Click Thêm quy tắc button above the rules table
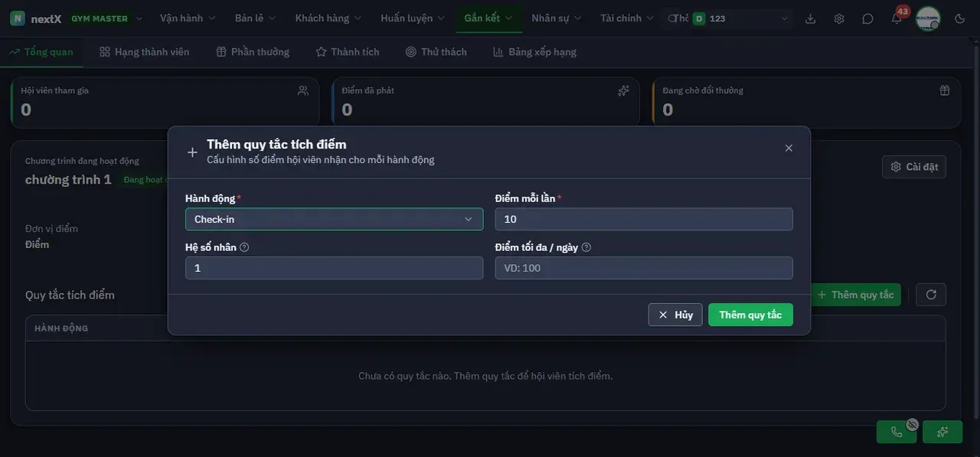This screenshot has width=980, height=457. (855, 295)
